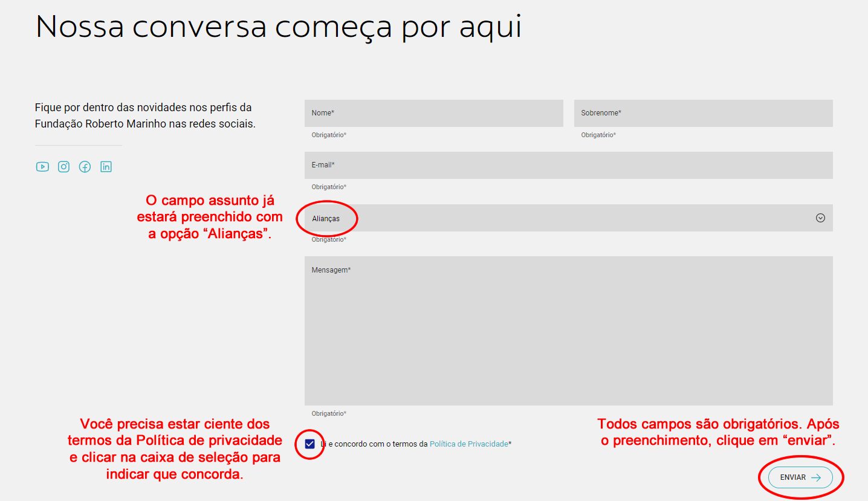Open the YouTube social profile icon
This screenshot has height=501, width=868.
[42, 167]
